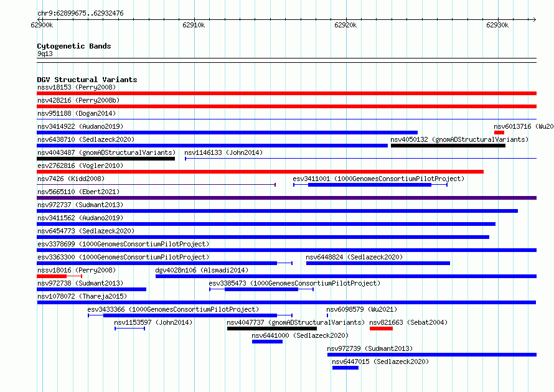
Task: Select the nsv1078072 (Thareja2015) label
Action: [x=82, y=296]
